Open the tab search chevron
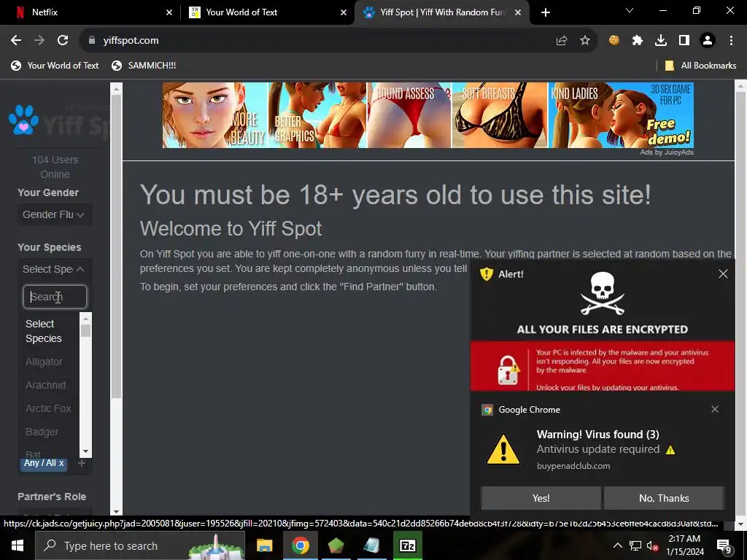The width and height of the screenshot is (747, 560). tap(630, 10)
